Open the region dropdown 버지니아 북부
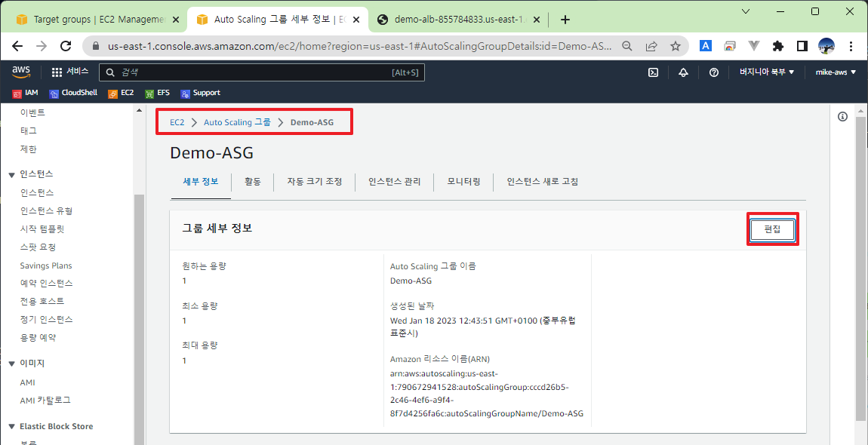Screen dimensions: 868x445 click(767, 72)
